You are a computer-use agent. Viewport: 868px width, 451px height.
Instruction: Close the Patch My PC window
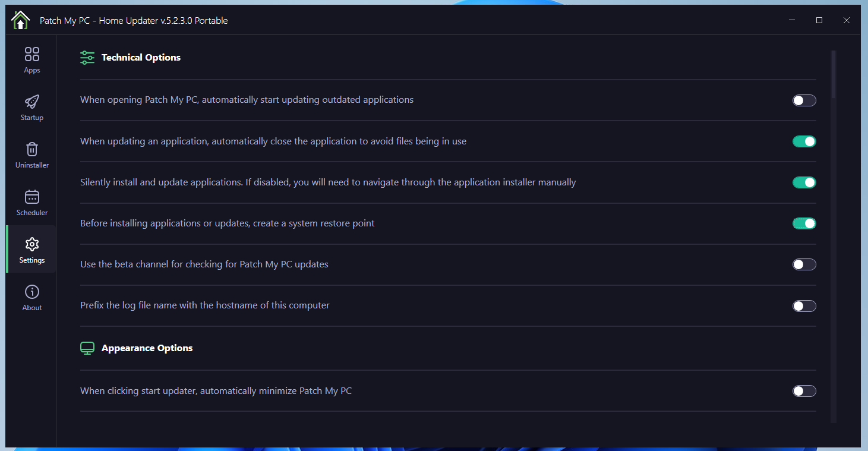coord(847,20)
